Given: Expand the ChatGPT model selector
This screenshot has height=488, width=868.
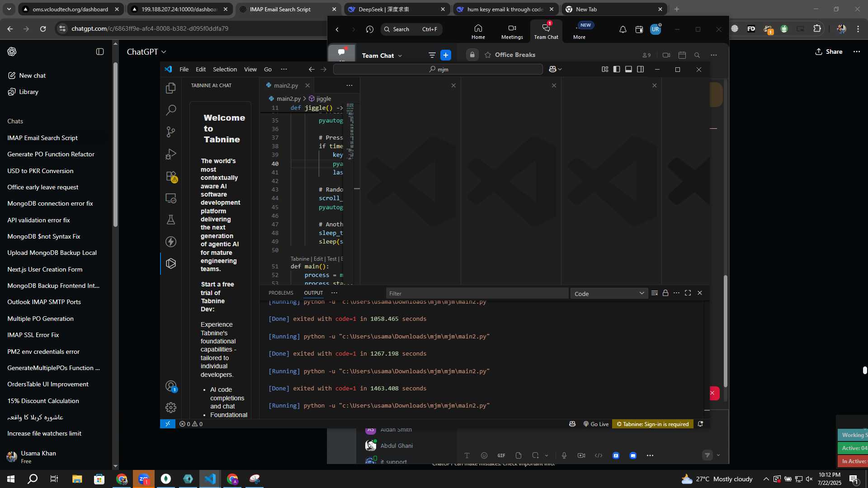Looking at the screenshot, I should click(146, 52).
